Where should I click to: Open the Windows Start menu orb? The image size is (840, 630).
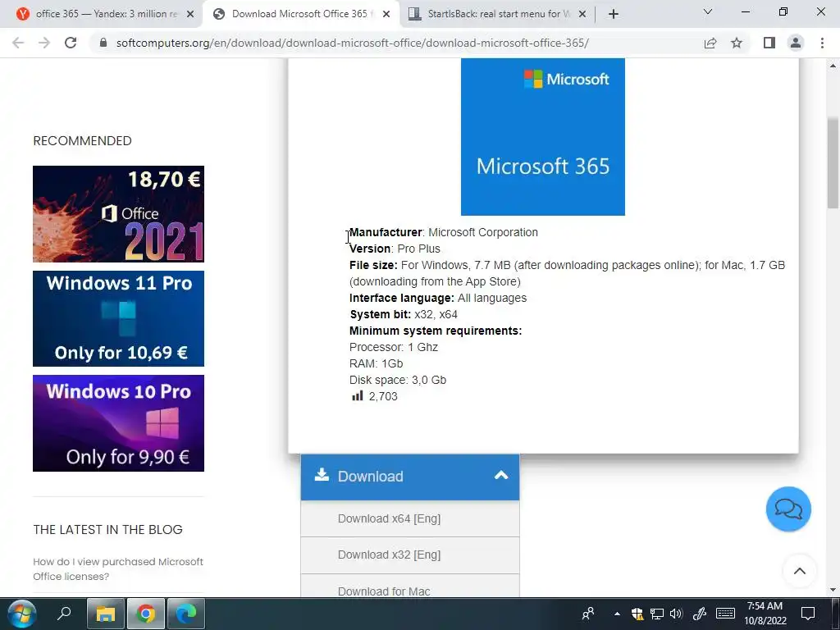pyautogui.click(x=21, y=614)
